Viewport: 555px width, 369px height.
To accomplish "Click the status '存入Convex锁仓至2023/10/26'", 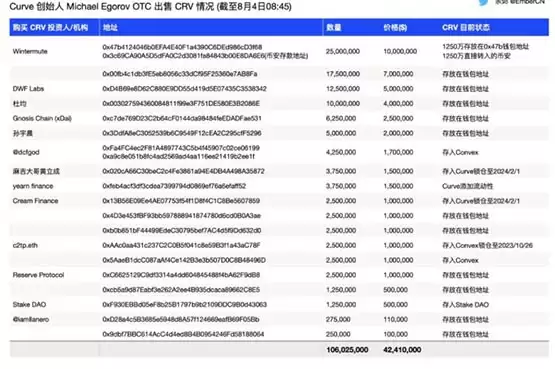I will (487, 246).
